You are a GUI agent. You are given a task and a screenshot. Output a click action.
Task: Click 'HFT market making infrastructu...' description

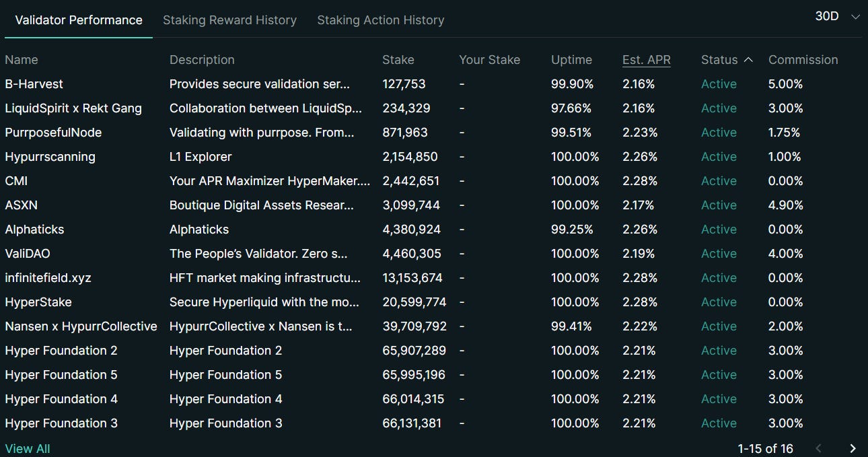coord(265,278)
